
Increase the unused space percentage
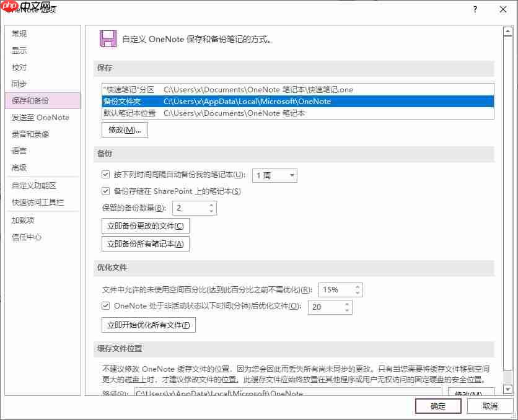point(358,287)
